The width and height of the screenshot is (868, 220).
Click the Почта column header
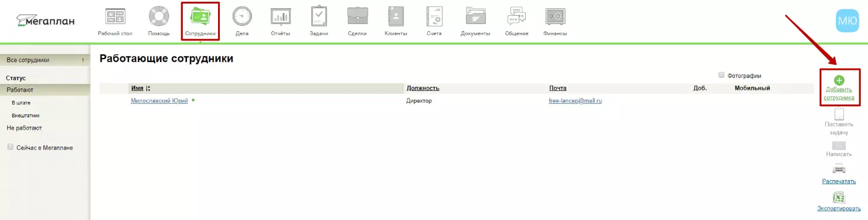point(557,88)
